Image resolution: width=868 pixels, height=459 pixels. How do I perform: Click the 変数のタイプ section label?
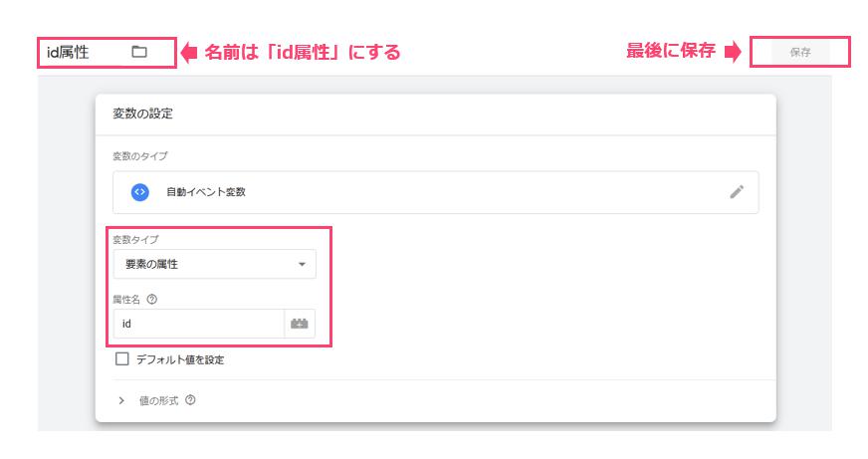pyautogui.click(x=140, y=156)
